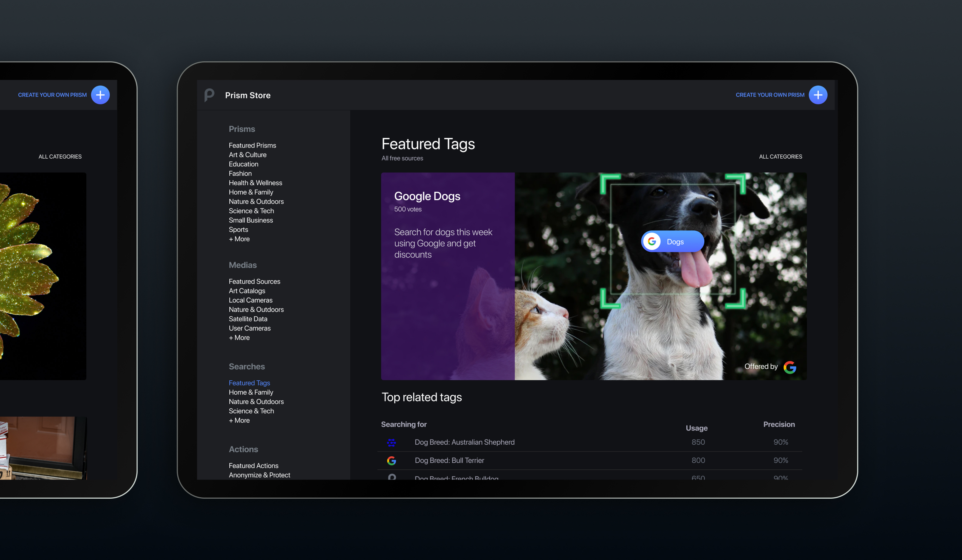This screenshot has width=962, height=560.
Task: Click usage value 850
Action: tap(698, 443)
